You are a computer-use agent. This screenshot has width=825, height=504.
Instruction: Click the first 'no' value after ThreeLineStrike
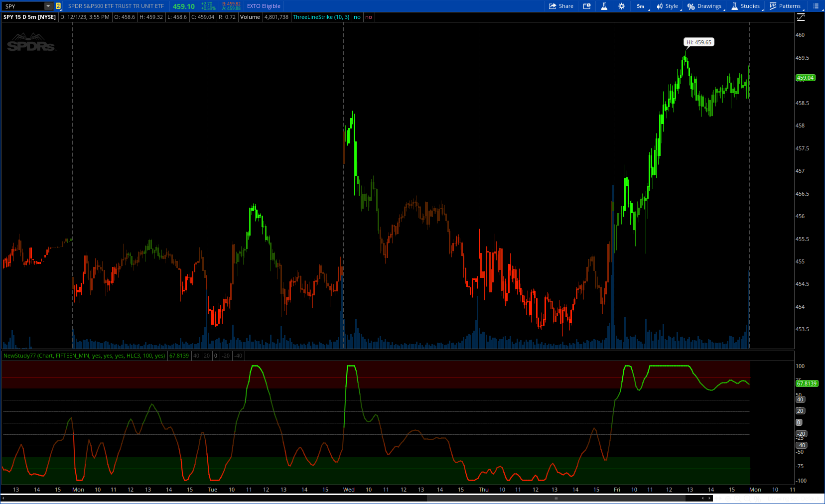coord(357,17)
